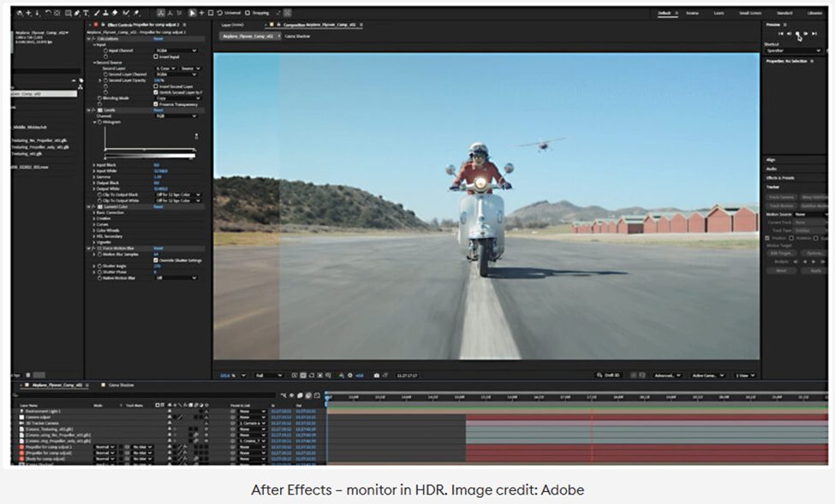Toggle visibility of 3D Tracker Camera layer
Image resolution: width=835 pixels, height=504 pixels.
(170, 423)
